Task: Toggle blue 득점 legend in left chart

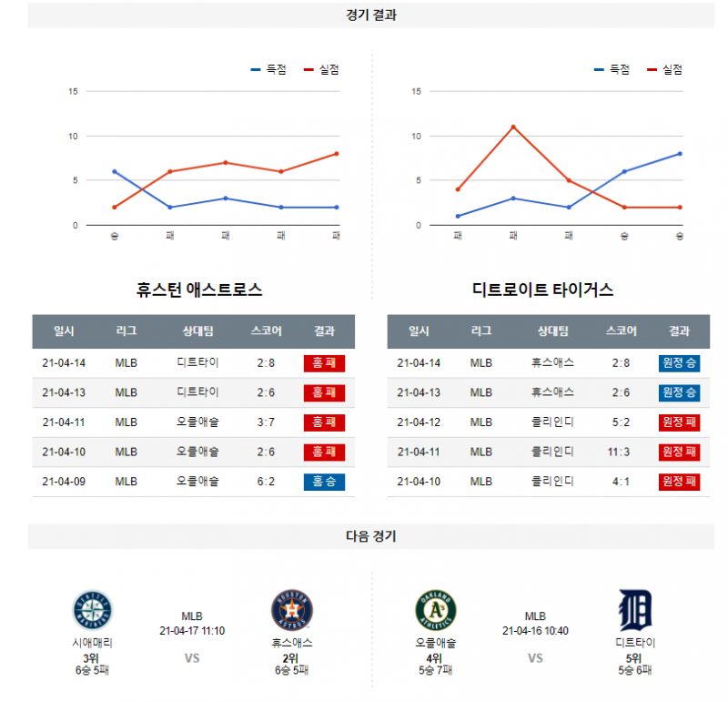Action: pos(268,70)
